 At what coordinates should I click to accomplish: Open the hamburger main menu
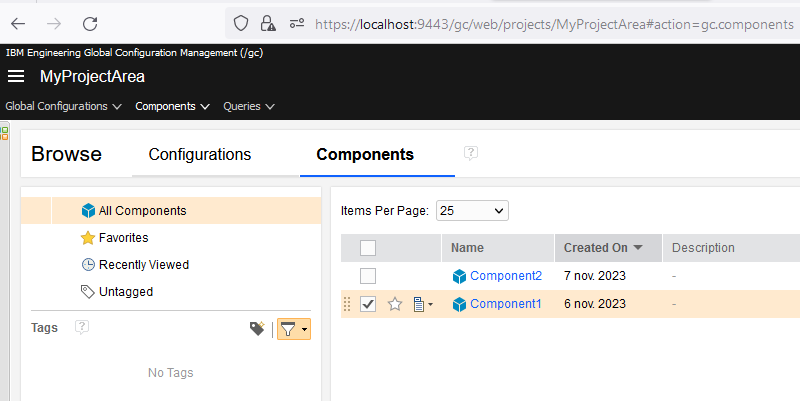[x=16, y=76]
